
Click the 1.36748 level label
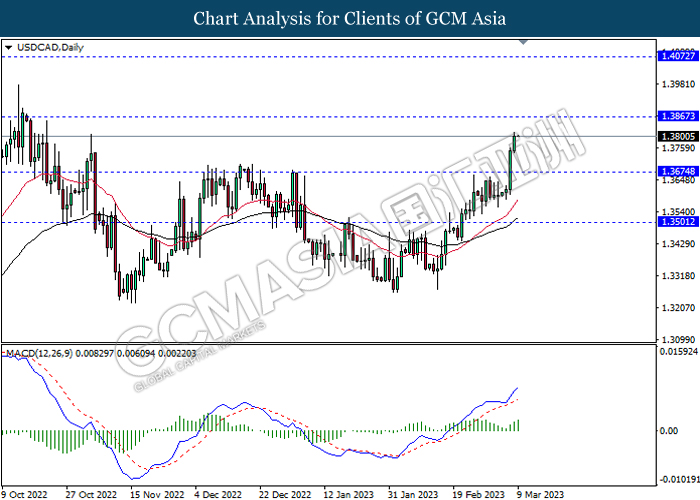(677, 171)
